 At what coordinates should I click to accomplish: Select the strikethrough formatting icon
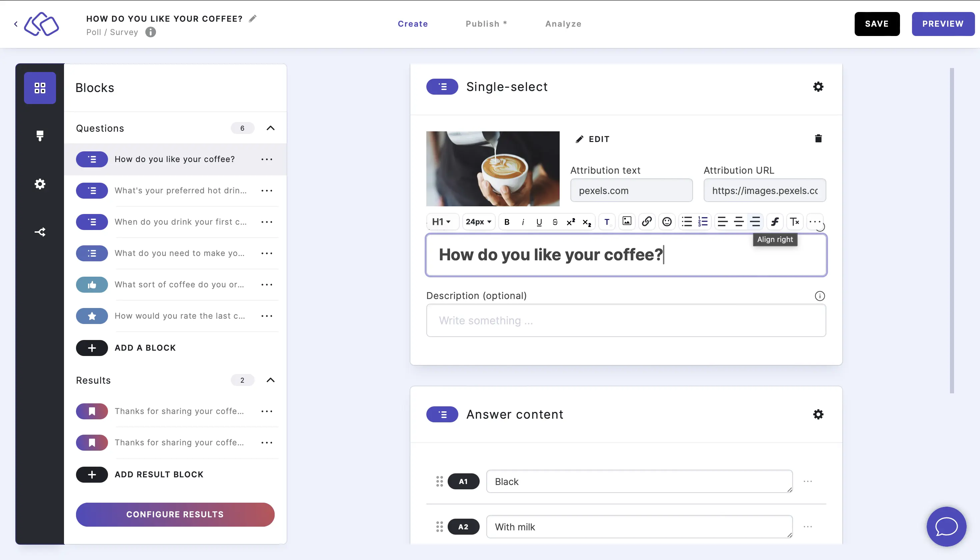coord(554,221)
